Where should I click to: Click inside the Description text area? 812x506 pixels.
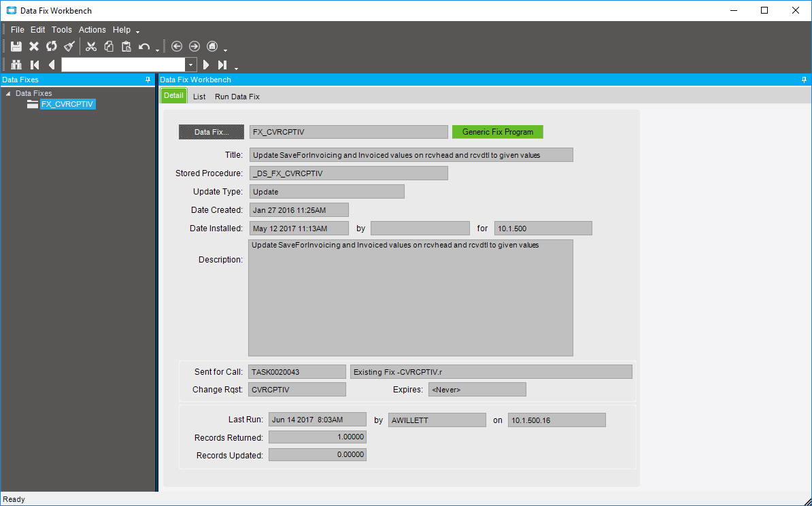411,298
